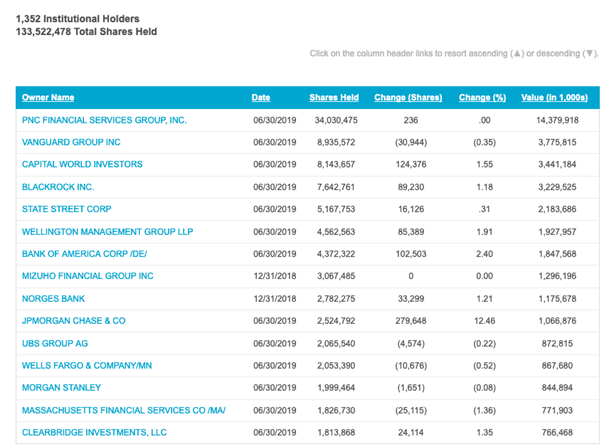Open Bank of America Corp /DE/ link
The width and height of the screenshot is (608, 447).
click(x=84, y=254)
